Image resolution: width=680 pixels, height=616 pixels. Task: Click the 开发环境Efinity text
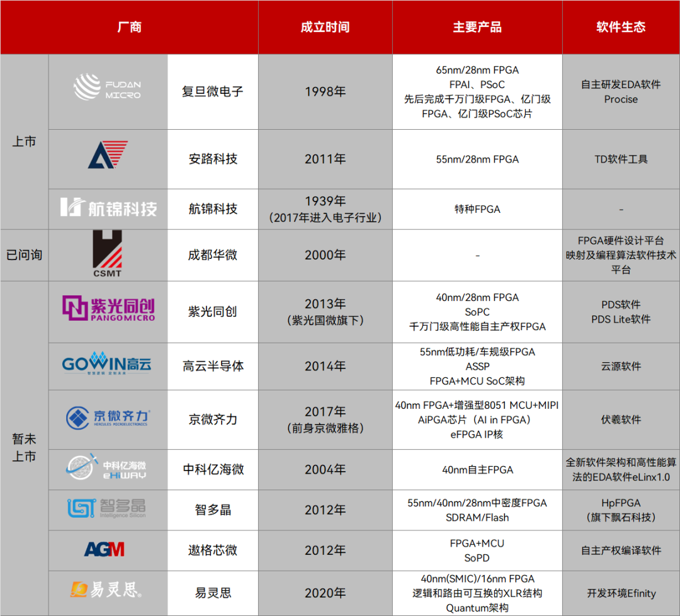pyautogui.click(x=621, y=592)
